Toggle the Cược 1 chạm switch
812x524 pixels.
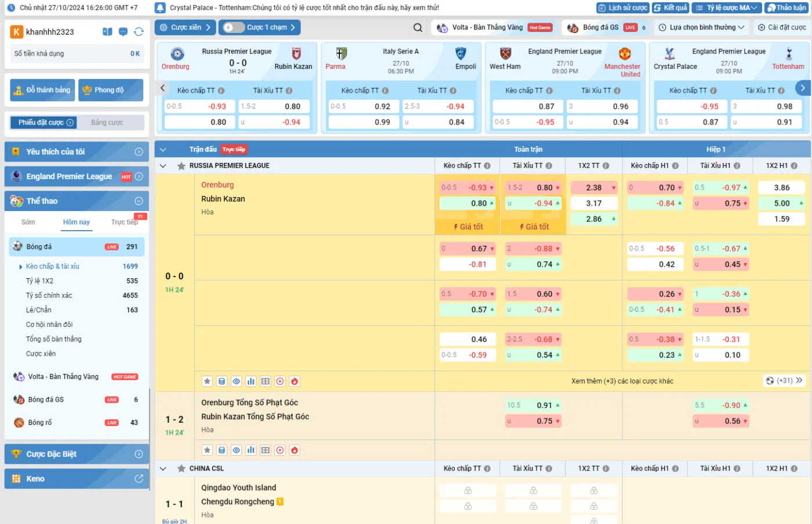point(233,27)
